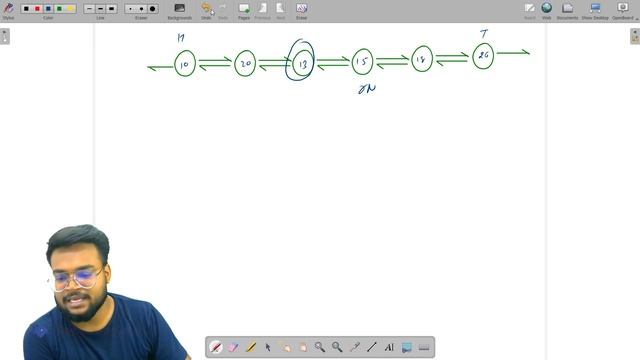This screenshot has height=360, width=640.
Task: Select the Zoom out magnifier tool
Action: (337, 347)
